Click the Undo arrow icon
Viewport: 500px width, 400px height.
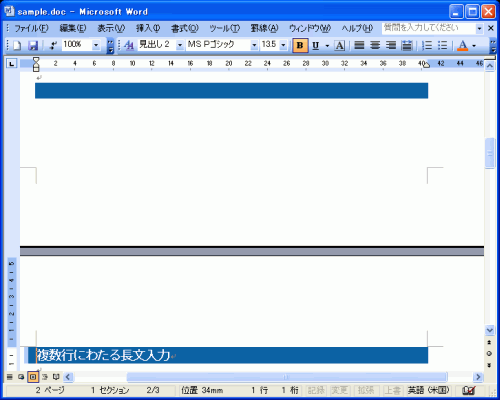(x=53, y=45)
